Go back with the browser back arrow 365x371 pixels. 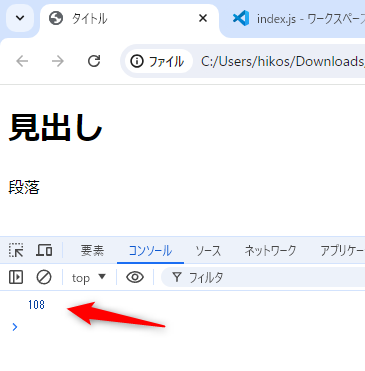22,61
